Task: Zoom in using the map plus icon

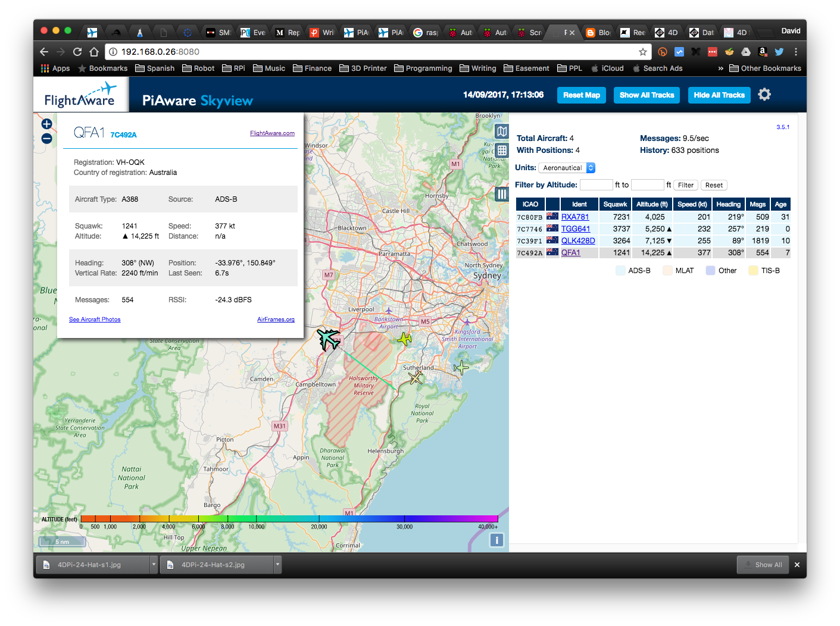Action: (x=46, y=124)
